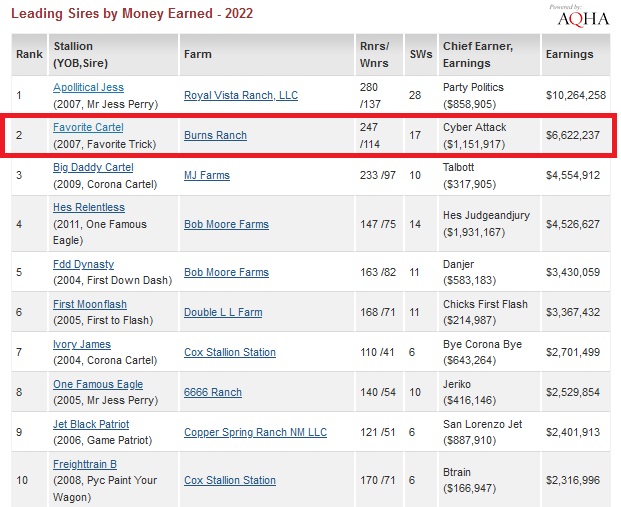Click the Ivory James stallion link
Image resolution: width=621 pixels, height=507 pixels.
pyautogui.click(x=82, y=345)
